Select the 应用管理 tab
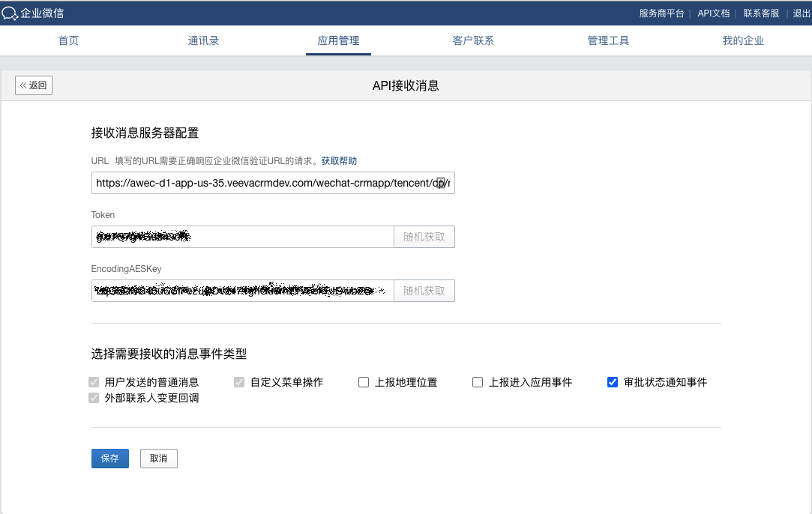This screenshot has width=812, height=514. [x=338, y=40]
